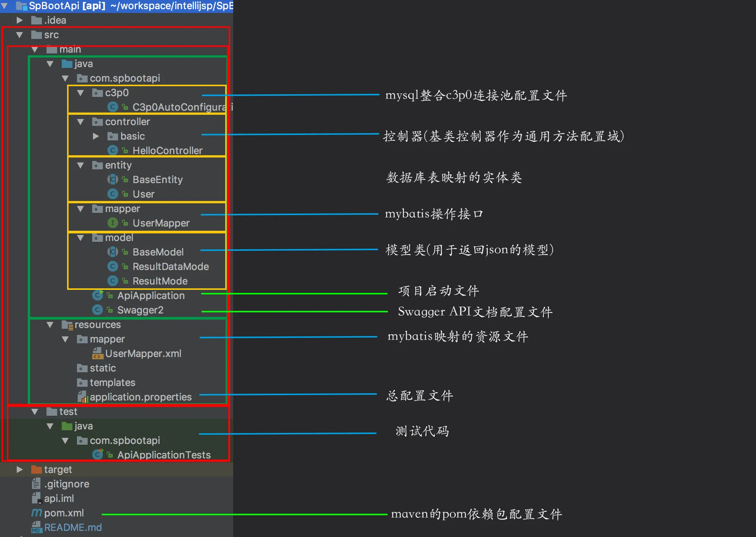Open README.md file

(73, 527)
